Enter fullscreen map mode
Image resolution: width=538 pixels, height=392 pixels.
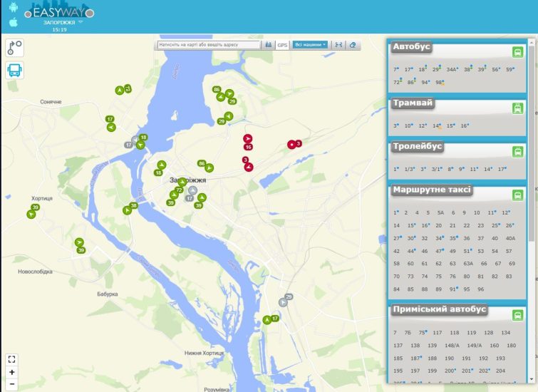click(x=11, y=359)
